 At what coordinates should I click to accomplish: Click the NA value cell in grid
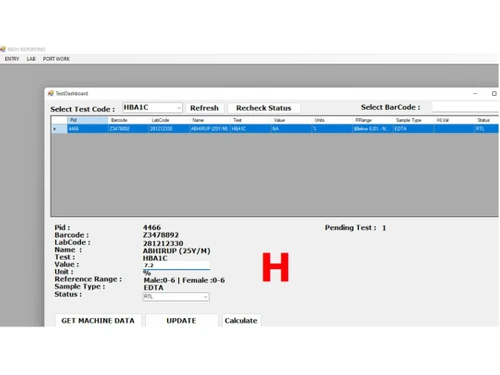pyautogui.click(x=291, y=129)
